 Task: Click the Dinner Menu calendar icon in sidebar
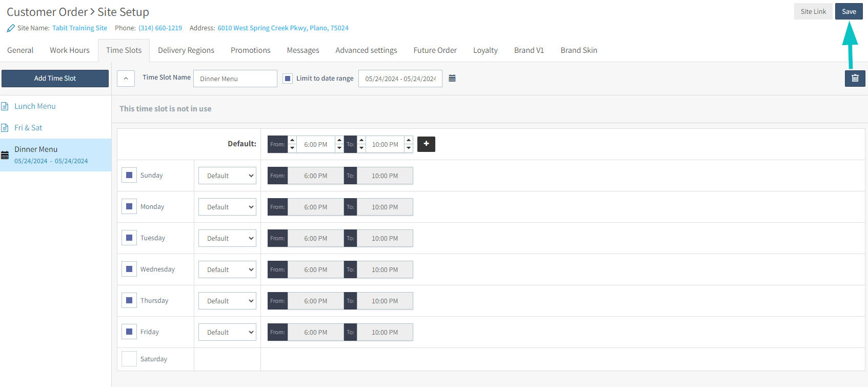5,155
